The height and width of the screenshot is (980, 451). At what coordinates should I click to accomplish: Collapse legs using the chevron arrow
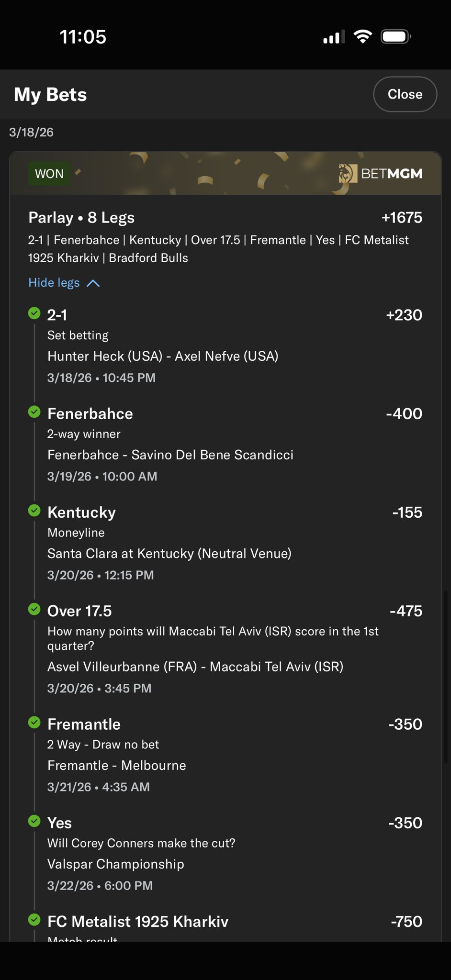(93, 283)
